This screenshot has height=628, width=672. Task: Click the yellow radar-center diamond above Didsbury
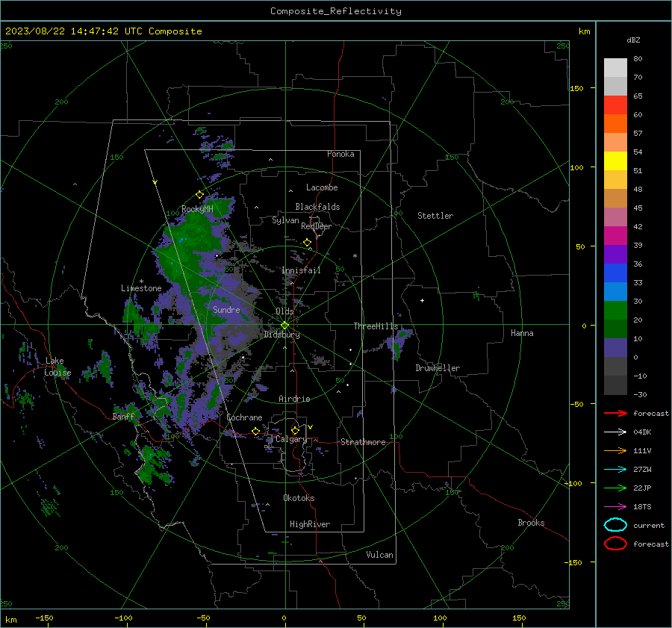[284, 326]
